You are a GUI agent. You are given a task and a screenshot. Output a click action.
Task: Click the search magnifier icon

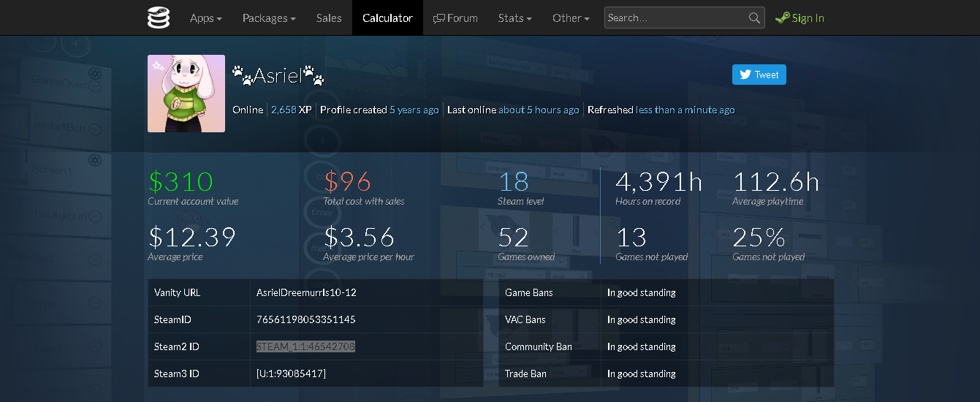pos(754,18)
